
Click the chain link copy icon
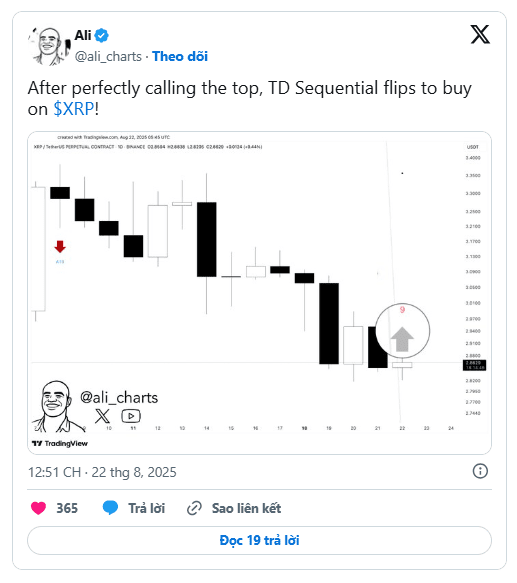[x=194, y=508]
